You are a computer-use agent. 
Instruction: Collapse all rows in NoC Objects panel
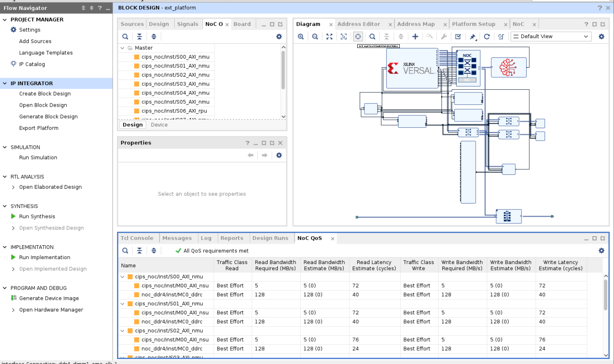coord(139,37)
